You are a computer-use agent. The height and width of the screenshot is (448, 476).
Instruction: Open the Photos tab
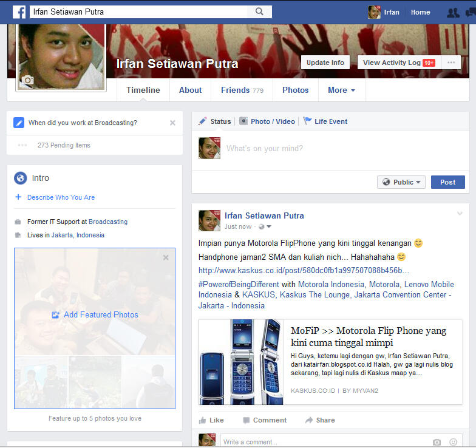pos(295,90)
